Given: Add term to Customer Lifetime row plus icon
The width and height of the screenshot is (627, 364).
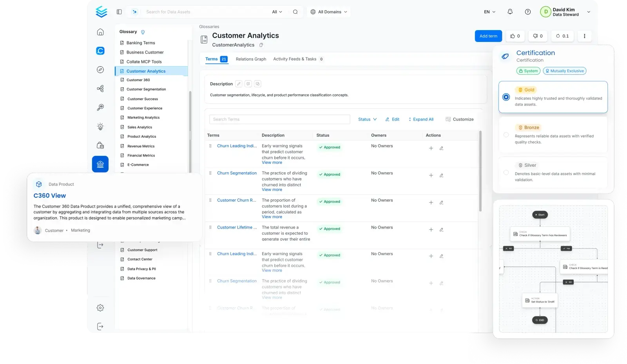Looking at the screenshot, I should 431,230.
